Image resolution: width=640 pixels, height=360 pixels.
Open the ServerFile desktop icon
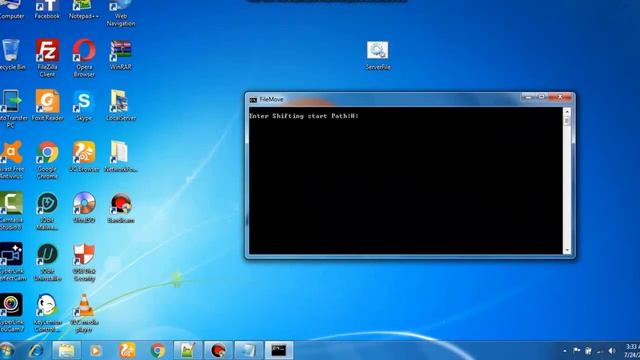[x=378, y=55]
